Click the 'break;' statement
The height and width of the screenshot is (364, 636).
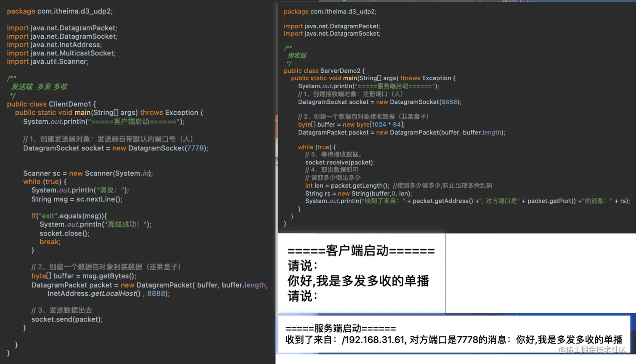(x=50, y=242)
